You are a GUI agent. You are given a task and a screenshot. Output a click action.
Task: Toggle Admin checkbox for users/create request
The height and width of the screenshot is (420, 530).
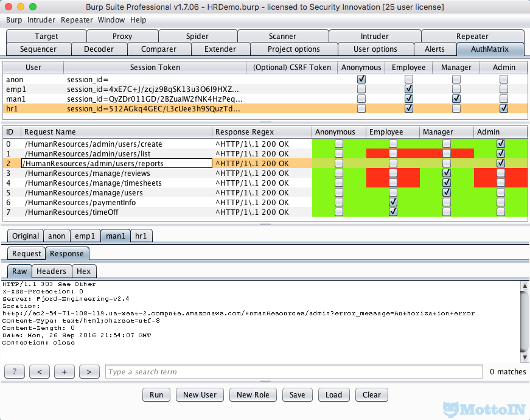pos(501,144)
